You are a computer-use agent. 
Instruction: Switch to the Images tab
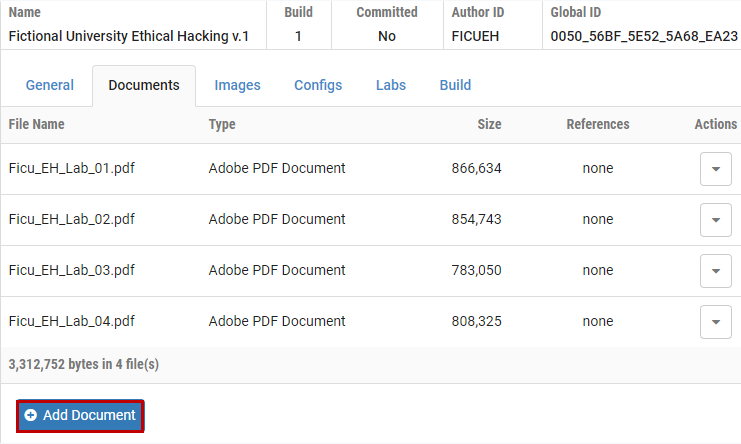pos(237,85)
